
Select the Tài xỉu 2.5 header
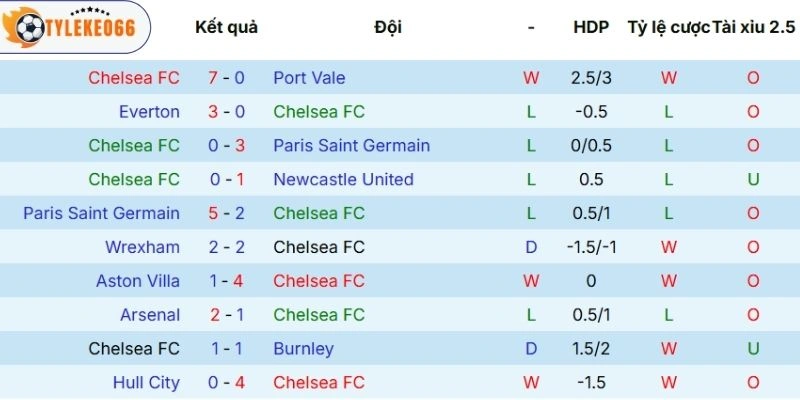point(753,27)
